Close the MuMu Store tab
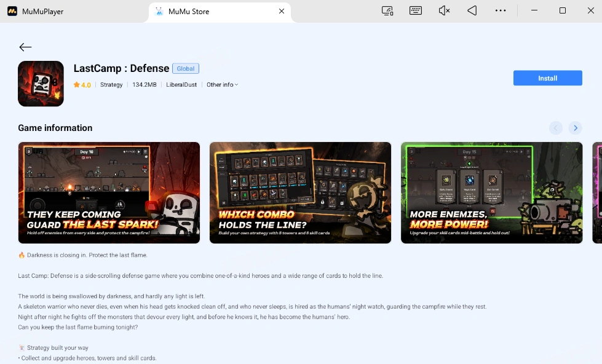The height and width of the screenshot is (364, 602). pyautogui.click(x=282, y=11)
